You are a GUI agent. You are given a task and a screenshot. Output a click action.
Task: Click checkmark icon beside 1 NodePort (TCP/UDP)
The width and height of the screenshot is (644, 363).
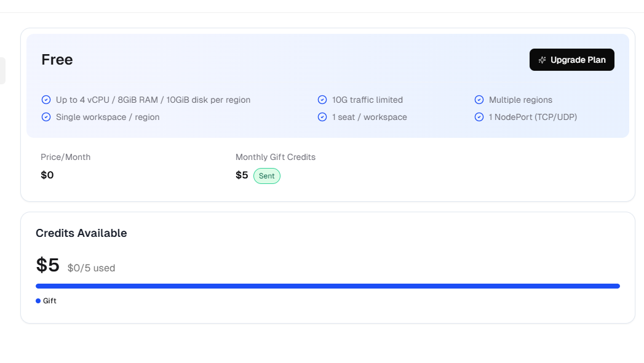479,117
